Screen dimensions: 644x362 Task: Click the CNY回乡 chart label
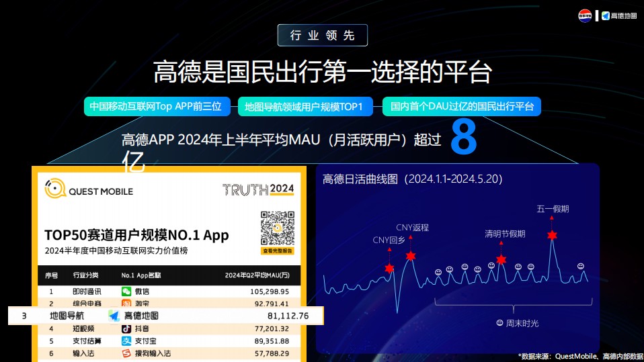tap(389, 240)
